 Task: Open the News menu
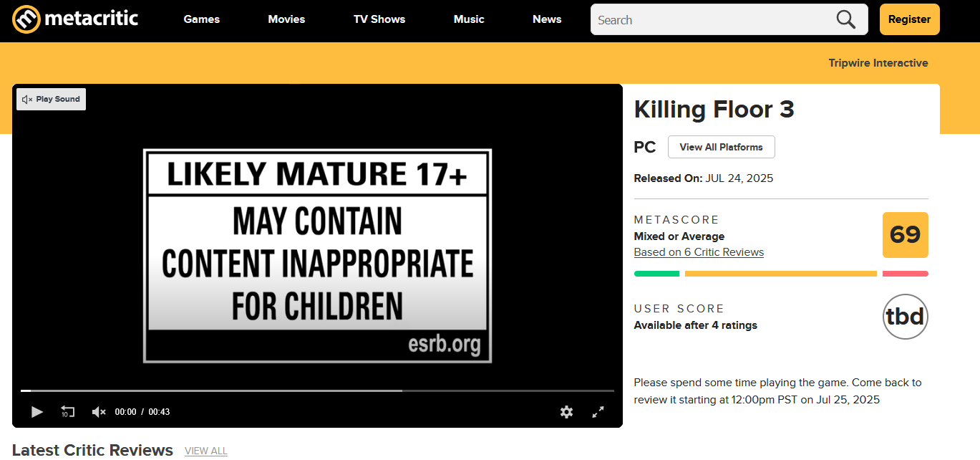[547, 19]
